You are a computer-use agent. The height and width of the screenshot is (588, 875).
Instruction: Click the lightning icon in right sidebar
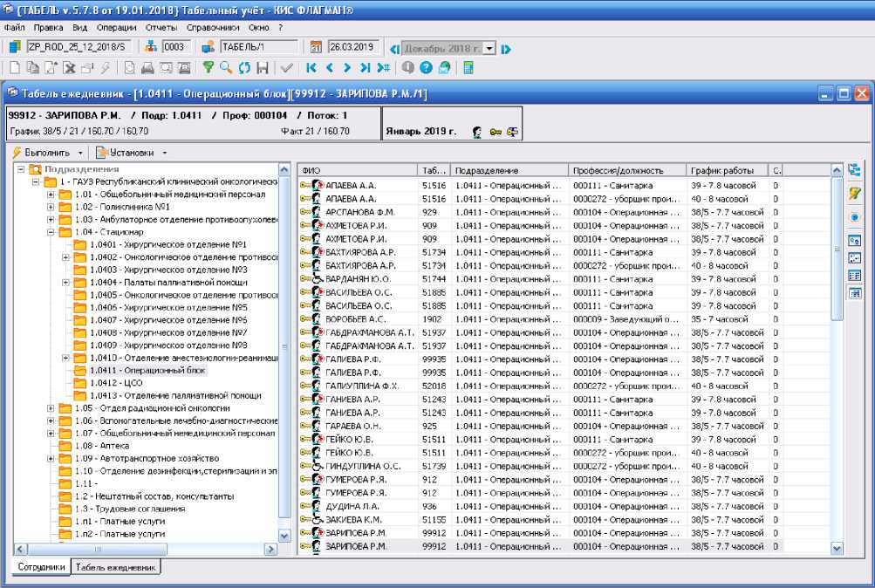pyautogui.click(x=855, y=194)
